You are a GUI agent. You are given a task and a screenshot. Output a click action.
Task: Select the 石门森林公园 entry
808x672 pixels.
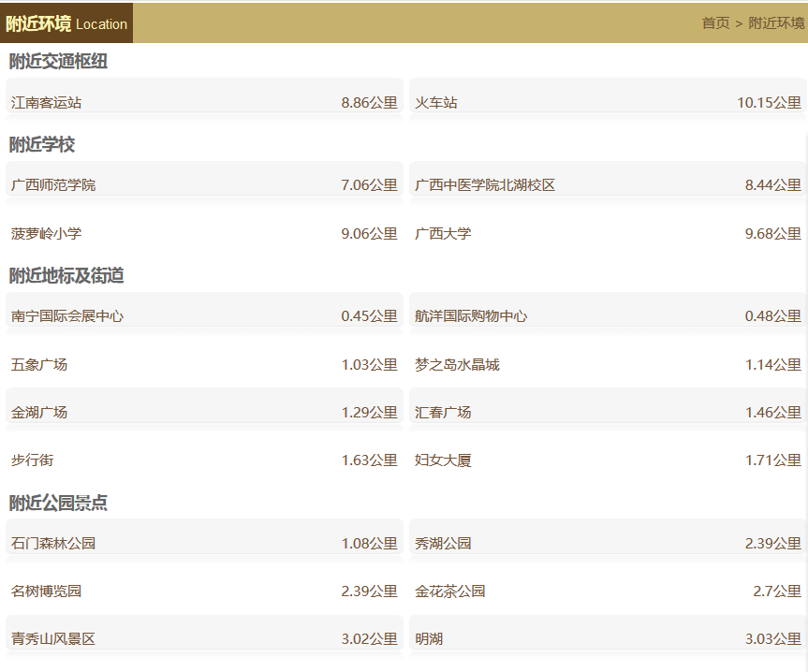point(53,543)
